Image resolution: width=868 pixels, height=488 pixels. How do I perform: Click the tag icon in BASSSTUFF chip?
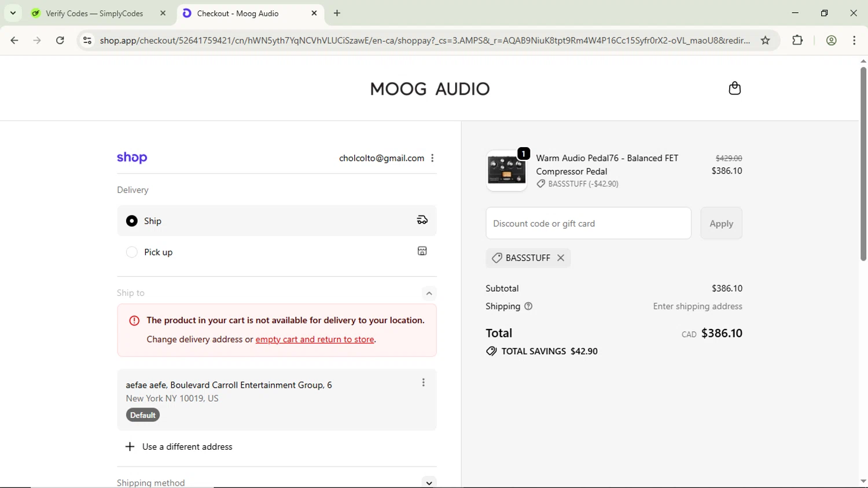(x=496, y=258)
